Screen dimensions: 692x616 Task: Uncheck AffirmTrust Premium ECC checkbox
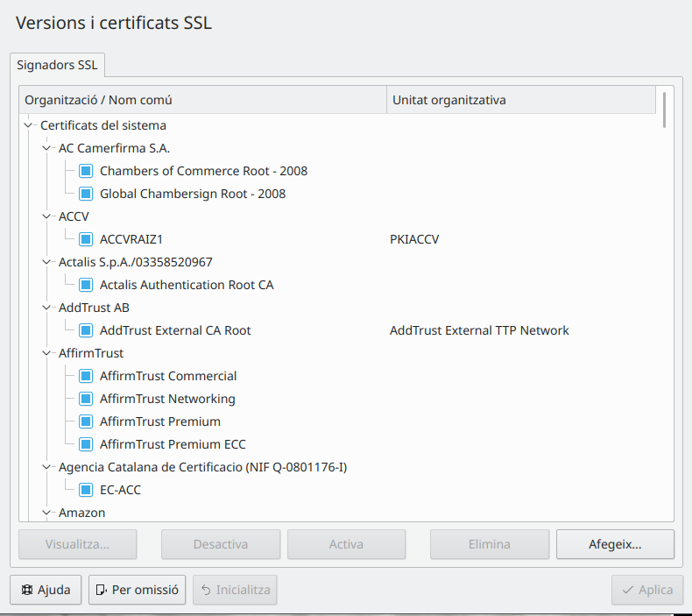click(86, 444)
